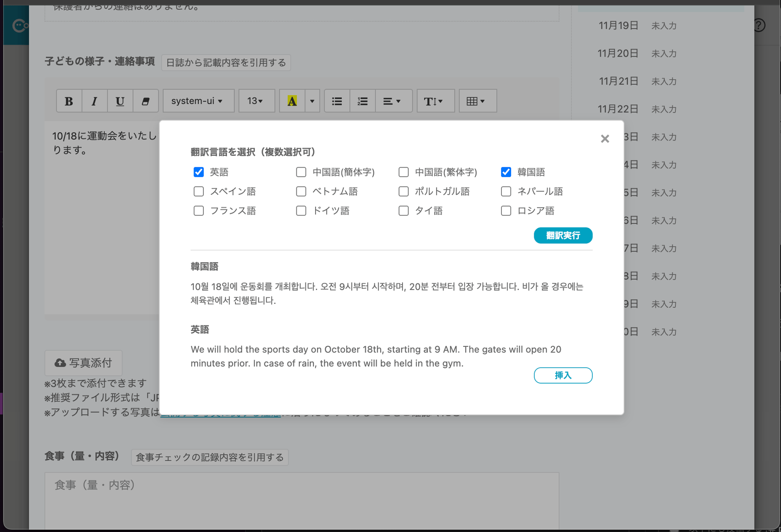This screenshot has height=532, width=781.
Task: Run translation with the 翻訳実行 button
Action: tap(563, 236)
